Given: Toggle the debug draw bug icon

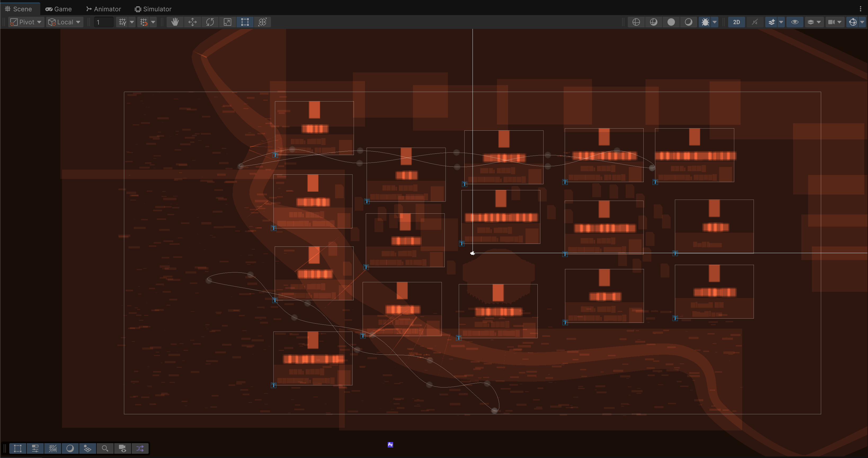Looking at the screenshot, I should (705, 22).
